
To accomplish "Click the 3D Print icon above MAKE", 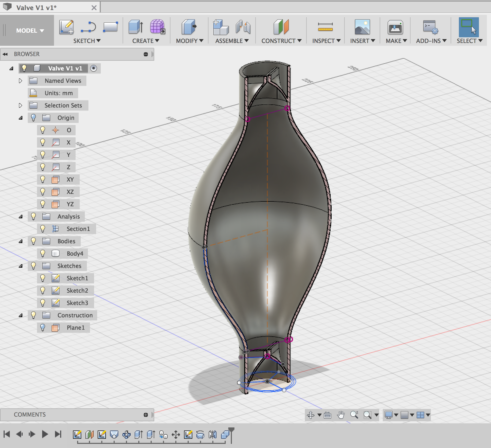I will coord(395,27).
